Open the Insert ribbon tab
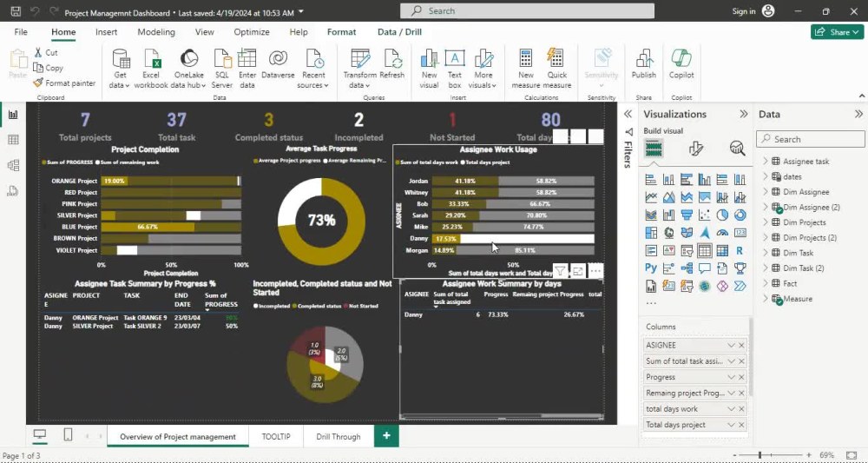Image resolution: width=868 pixels, height=463 pixels. (106, 32)
